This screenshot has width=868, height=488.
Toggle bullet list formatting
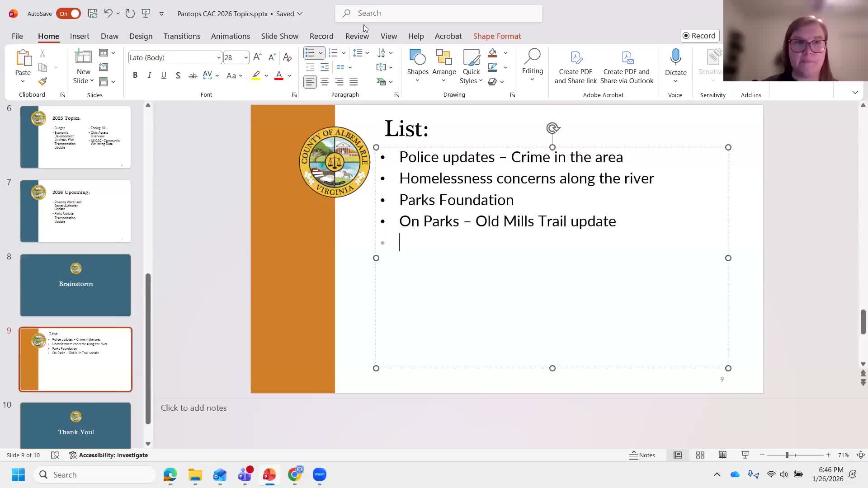(310, 53)
